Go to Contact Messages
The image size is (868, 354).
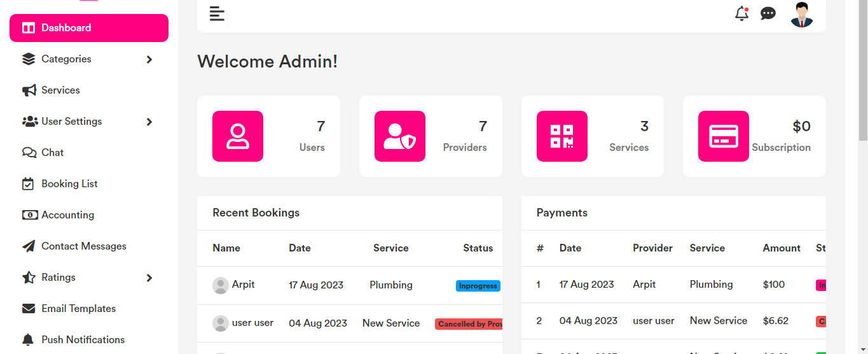click(x=83, y=246)
